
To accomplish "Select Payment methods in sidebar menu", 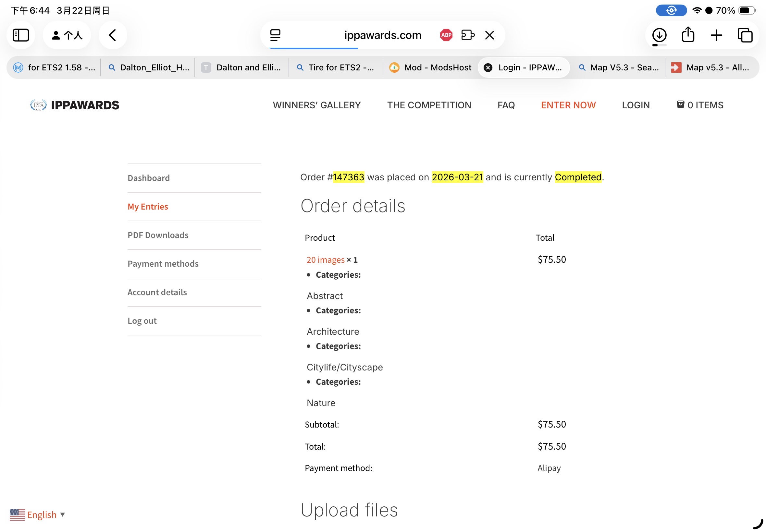I will [x=163, y=264].
